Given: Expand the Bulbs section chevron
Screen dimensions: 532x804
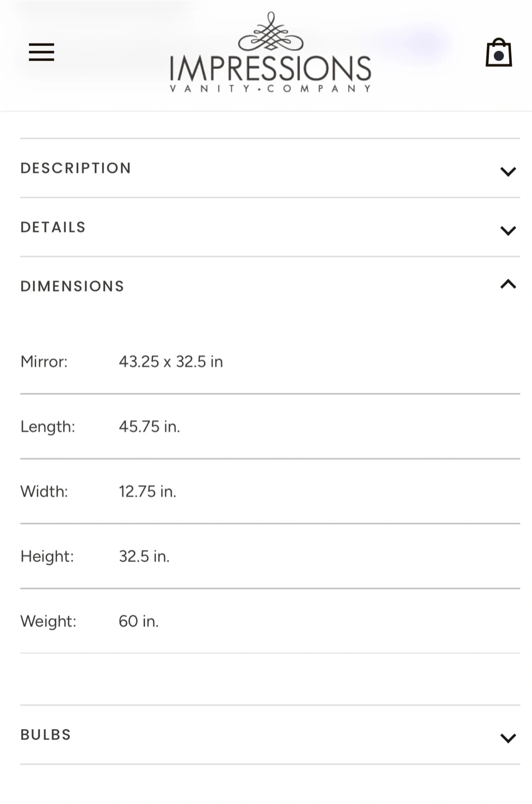Looking at the screenshot, I should click(x=507, y=738).
